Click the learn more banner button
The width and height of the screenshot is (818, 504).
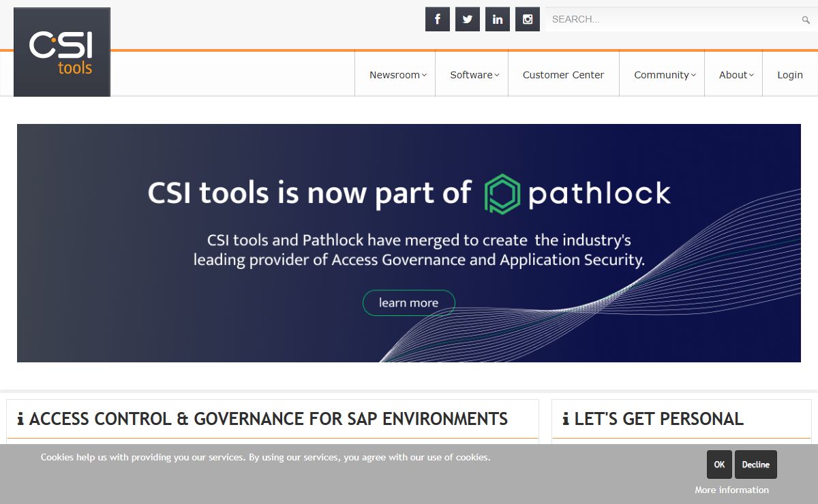pyautogui.click(x=408, y=302)
